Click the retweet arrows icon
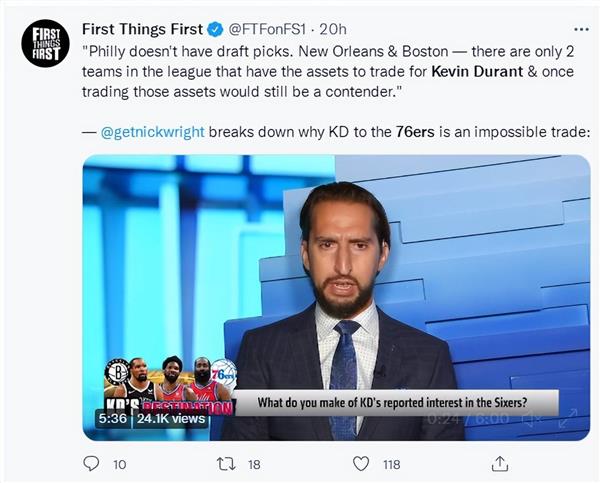This screenshot has height=483, width=600. click(x=225, y=463)
